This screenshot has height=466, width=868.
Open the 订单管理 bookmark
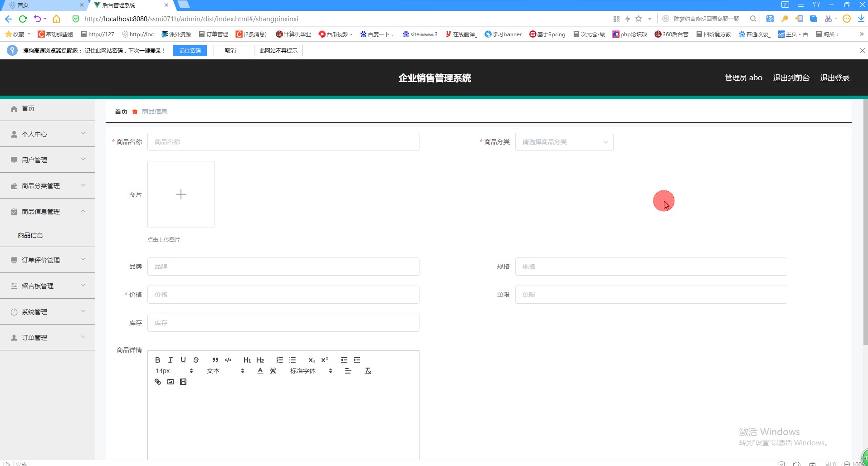[x=213, y=34]
